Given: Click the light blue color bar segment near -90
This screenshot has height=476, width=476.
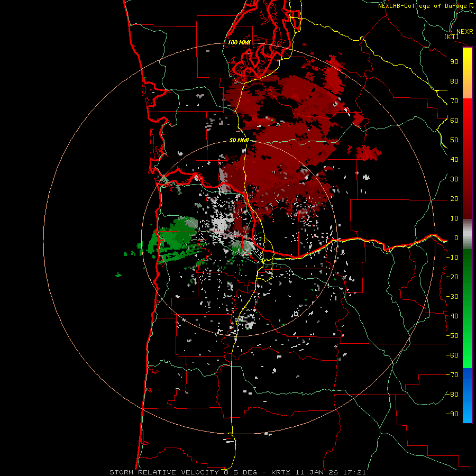Looking at the screenshot, I should (x=467, y=413).
